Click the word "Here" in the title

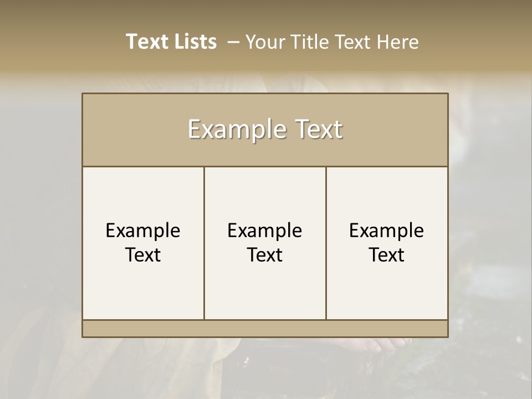398,42
